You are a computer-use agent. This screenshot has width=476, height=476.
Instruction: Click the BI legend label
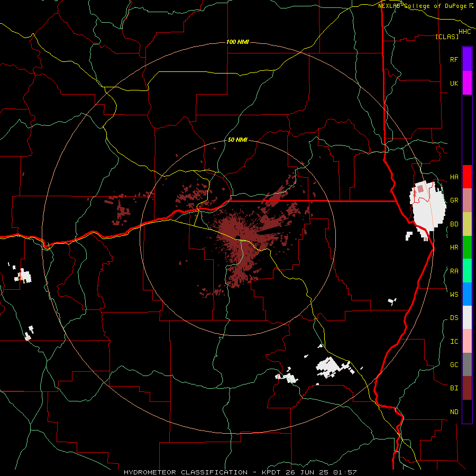click(x=454, y=388)
